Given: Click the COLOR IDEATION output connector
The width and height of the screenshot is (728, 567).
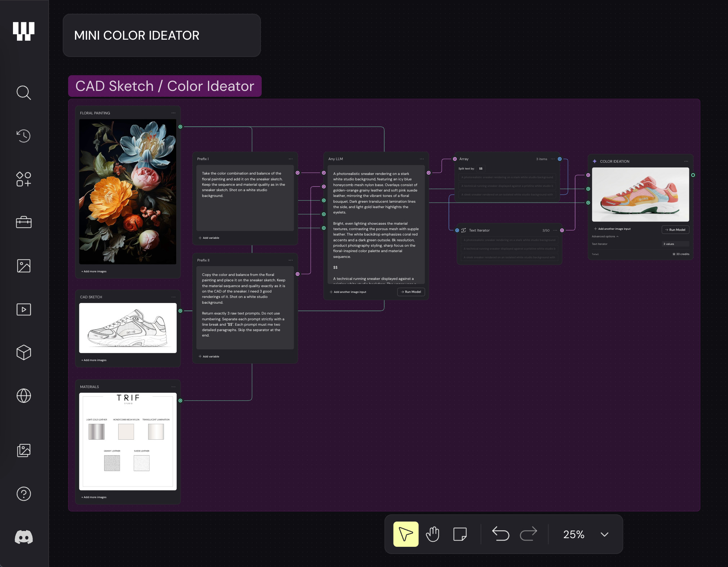Looking at the screenshot, I should click(x=693, y=175).
